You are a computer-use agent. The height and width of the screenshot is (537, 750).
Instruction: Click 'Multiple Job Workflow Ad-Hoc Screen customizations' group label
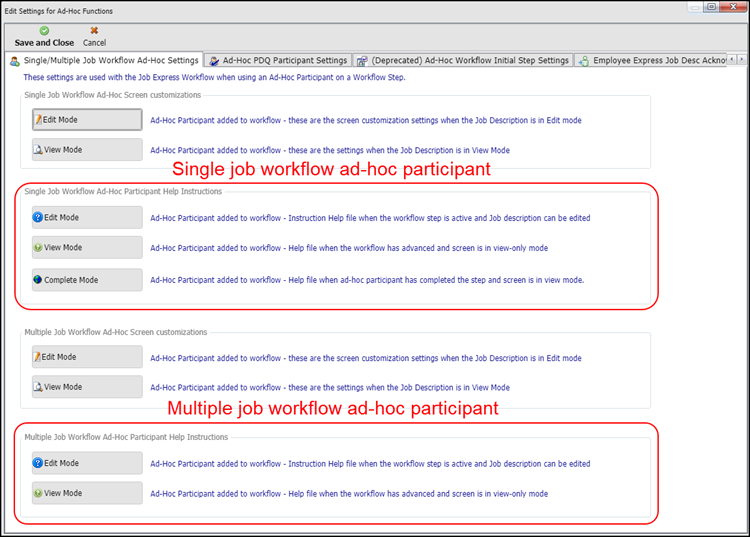(115, 332)
